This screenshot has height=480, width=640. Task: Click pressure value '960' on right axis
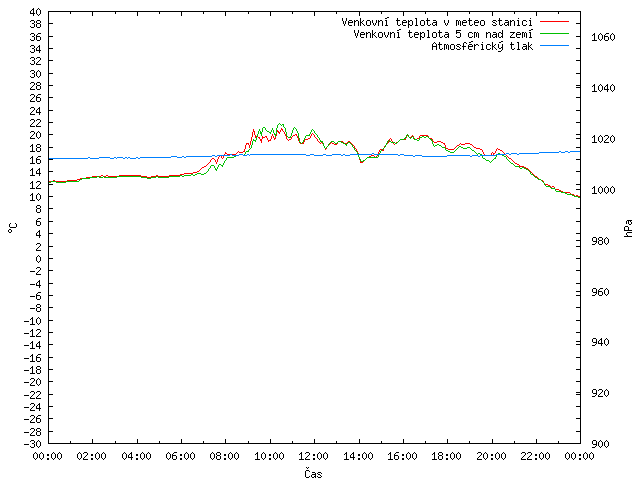point(600,292)
